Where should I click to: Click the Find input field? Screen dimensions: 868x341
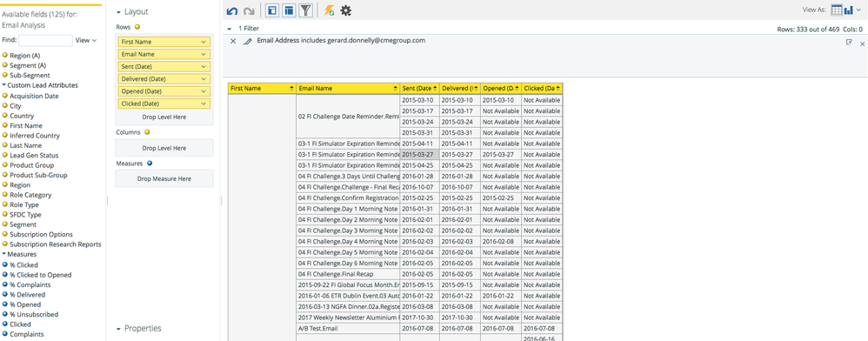tap(45, 40)
